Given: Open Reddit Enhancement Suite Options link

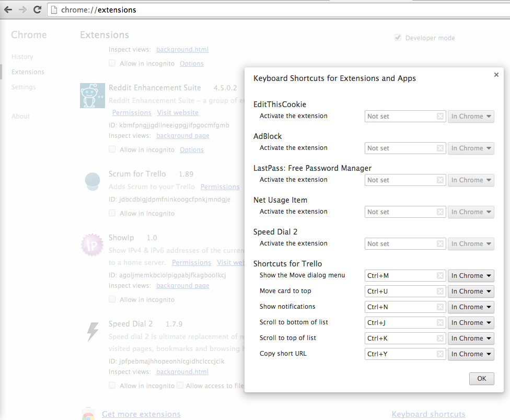Looking at the screenshot, I should [x=192, y=150].
